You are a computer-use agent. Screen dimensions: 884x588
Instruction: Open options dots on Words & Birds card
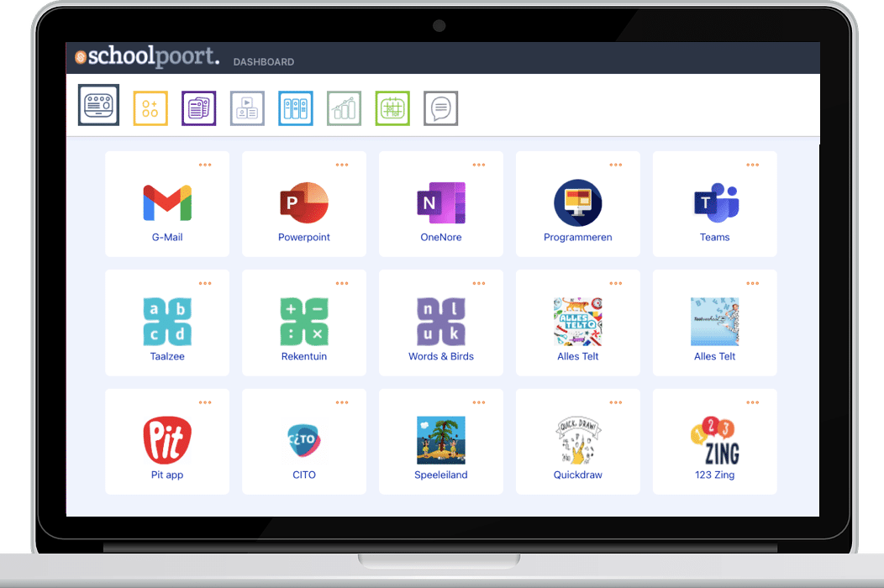pyautogui.click(x=479, y=284)
